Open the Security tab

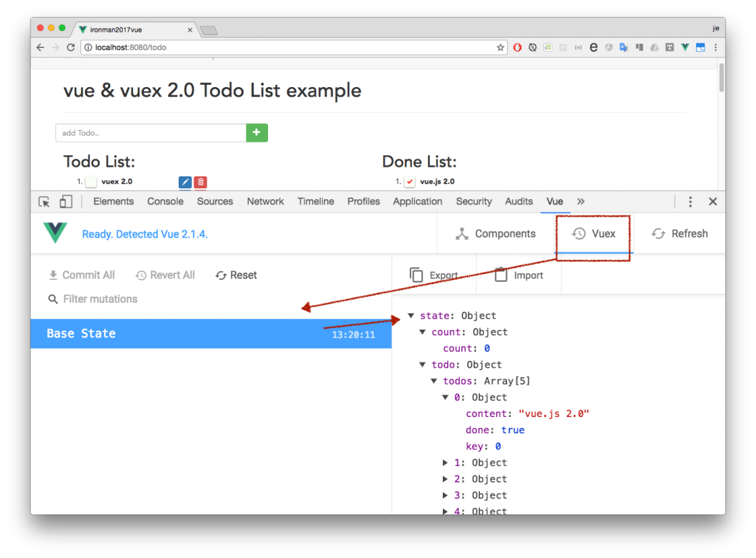(x=473, y=201)
